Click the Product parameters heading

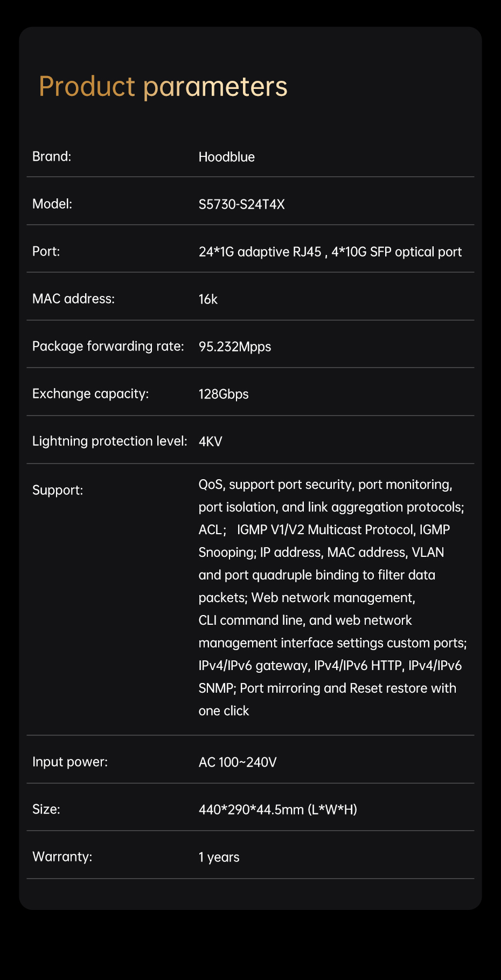[x=163, y=87]
